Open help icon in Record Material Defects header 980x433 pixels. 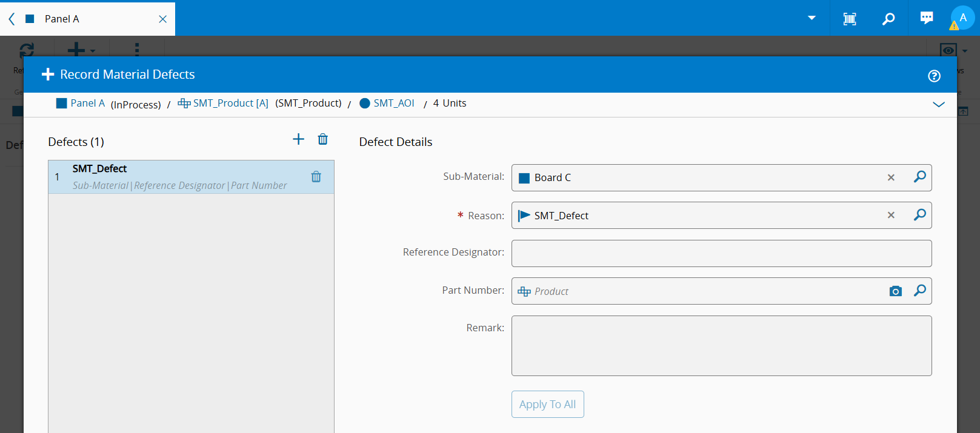[934, 76]
